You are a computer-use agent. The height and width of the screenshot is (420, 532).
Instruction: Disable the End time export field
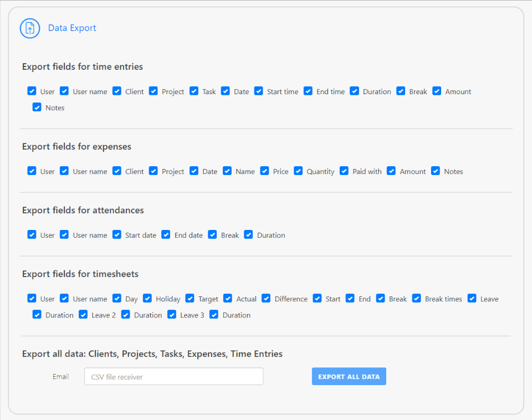[308, 91]
